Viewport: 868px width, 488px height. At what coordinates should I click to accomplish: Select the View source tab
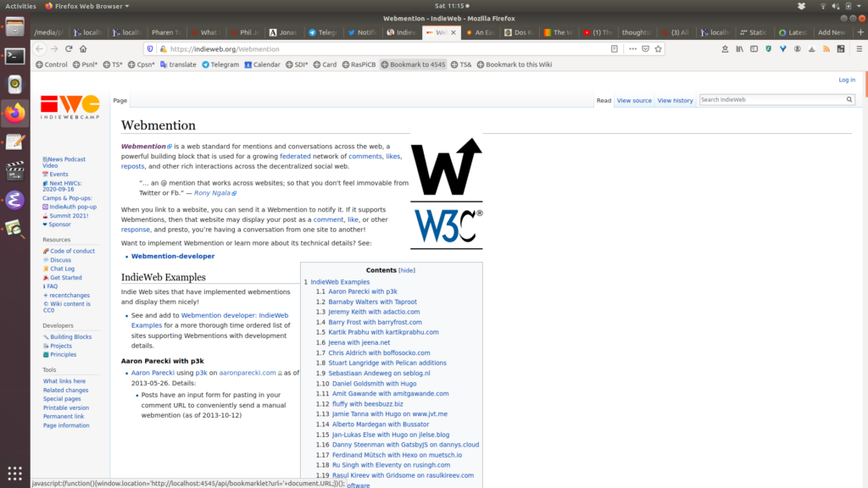[634, 101]
